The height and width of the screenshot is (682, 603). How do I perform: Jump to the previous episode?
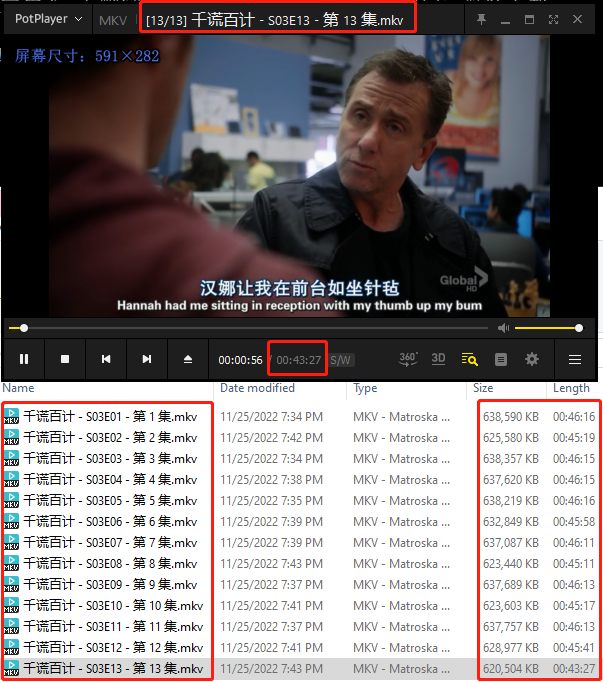(x=106, y=359)
